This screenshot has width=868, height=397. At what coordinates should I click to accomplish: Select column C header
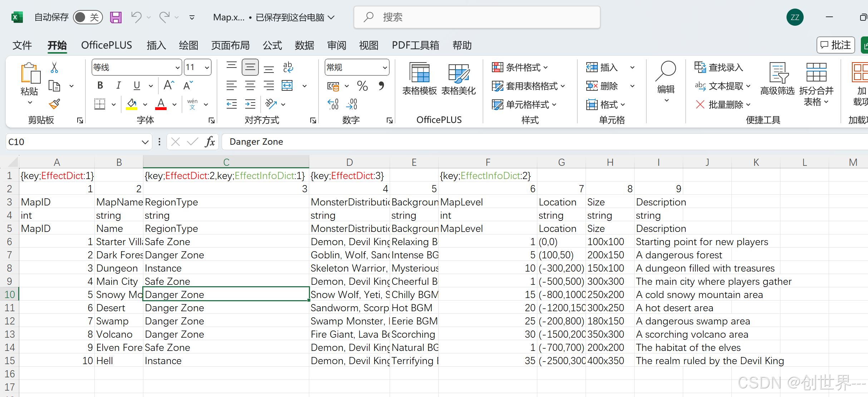(x=226, y=162)
